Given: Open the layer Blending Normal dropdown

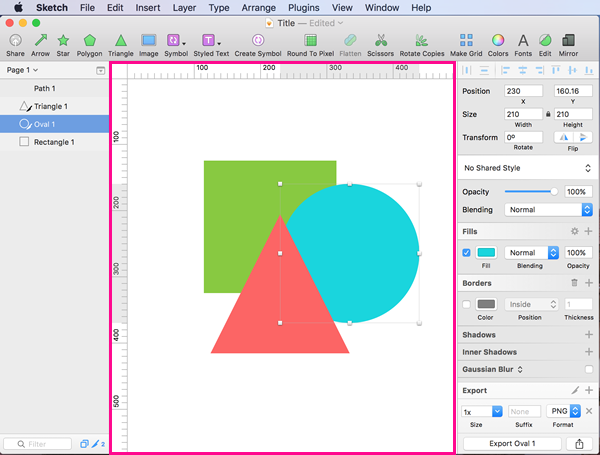Looking at the screenshot, I should pyautogui.click(x=548, y=210).
